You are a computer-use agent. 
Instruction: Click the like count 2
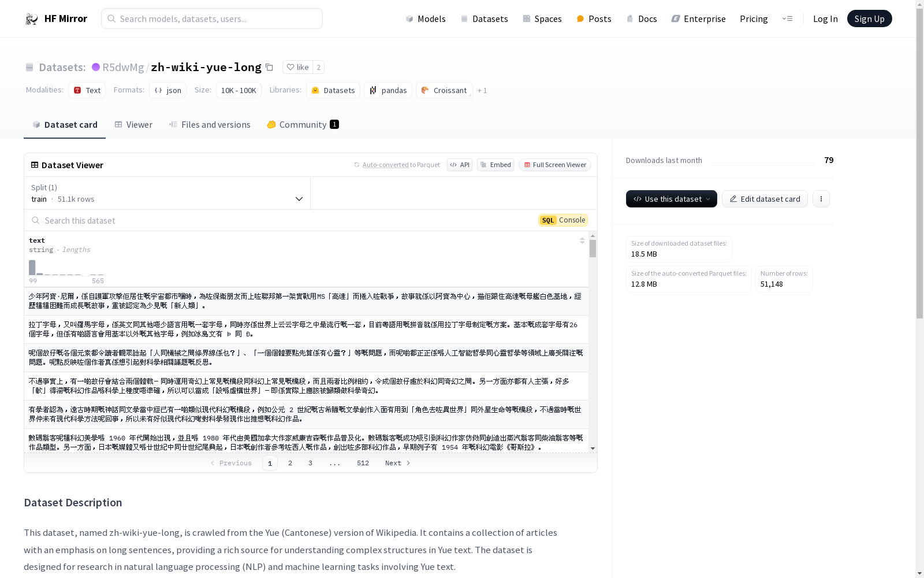318,67
